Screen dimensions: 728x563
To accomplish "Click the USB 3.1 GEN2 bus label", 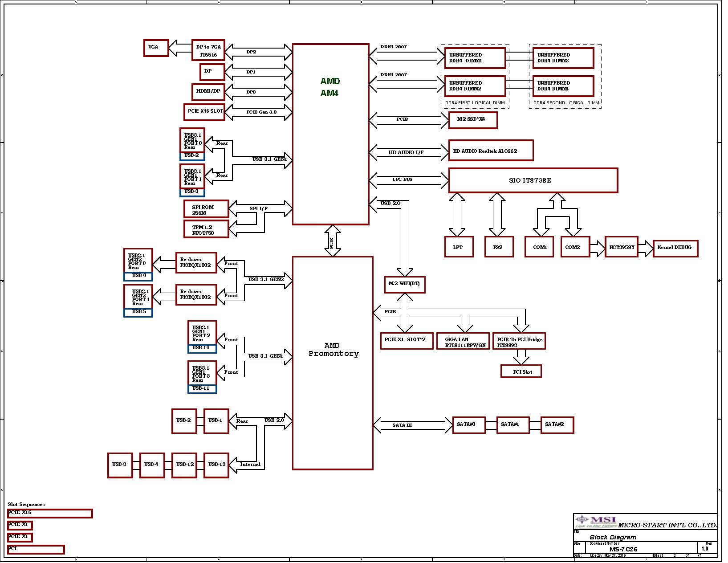I will (x=266, y=279).
